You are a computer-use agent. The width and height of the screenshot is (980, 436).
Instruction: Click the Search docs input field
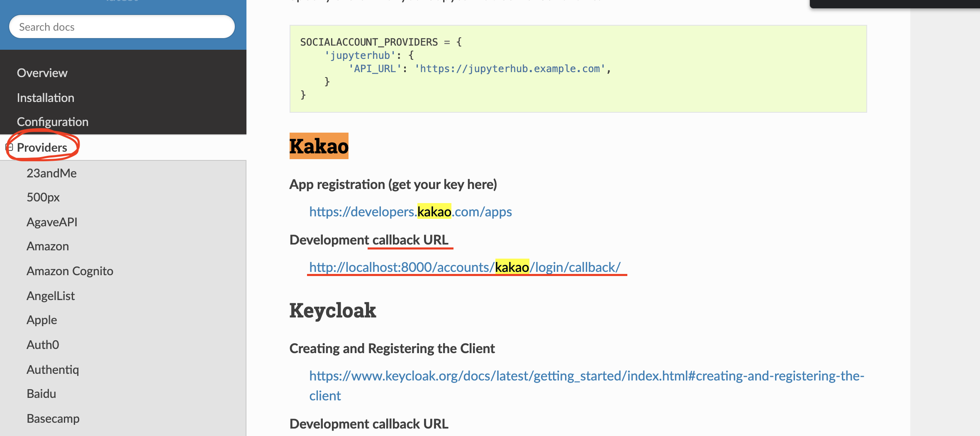click(x=122, y=27)
